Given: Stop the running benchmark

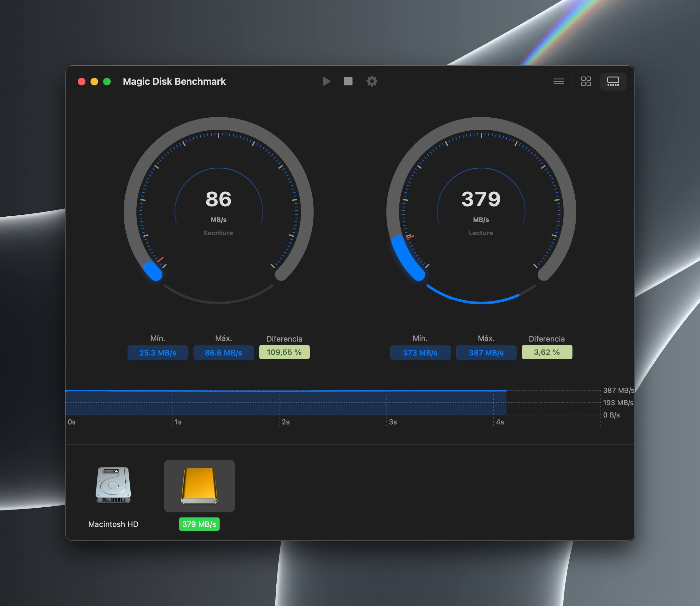Looking at the screenshot, I should pyautogui.click(x=348, y=81).
